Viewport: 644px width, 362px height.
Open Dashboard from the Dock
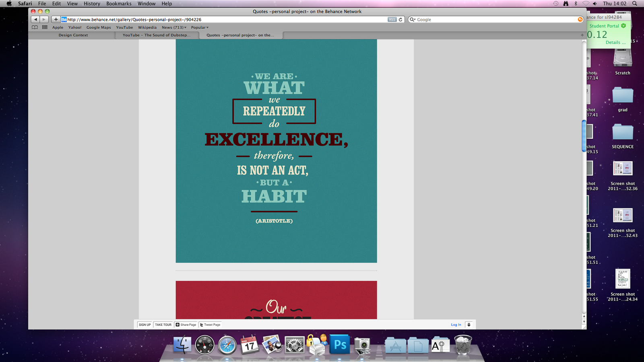click(x=205, y=345)
